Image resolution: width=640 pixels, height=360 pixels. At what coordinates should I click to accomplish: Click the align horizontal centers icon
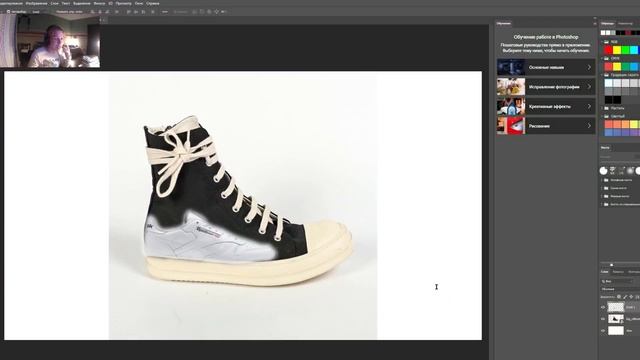click(x=100, y=12)
